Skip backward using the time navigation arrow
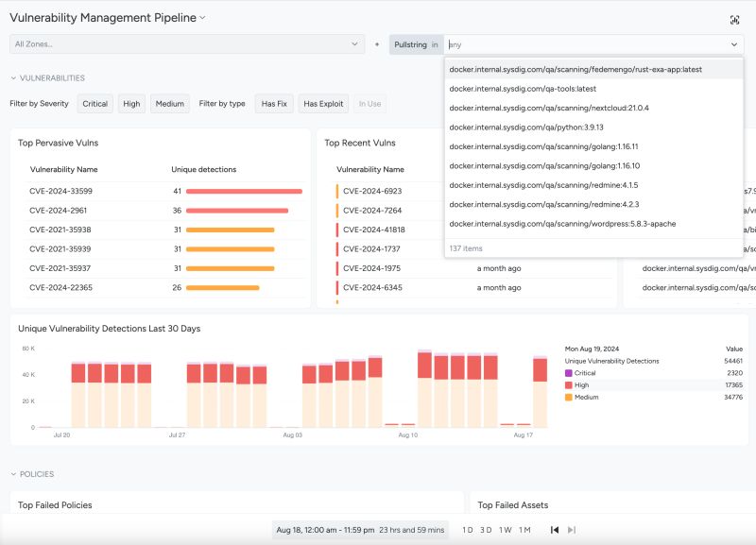The height and width of the screenshot is (545, 756). (554, 531)
